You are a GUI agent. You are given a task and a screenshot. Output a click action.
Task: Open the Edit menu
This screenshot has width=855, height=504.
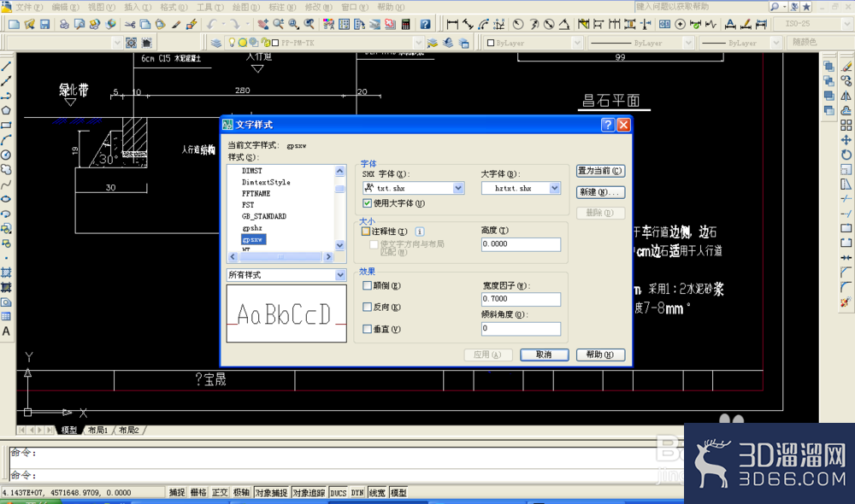point(65,7)
